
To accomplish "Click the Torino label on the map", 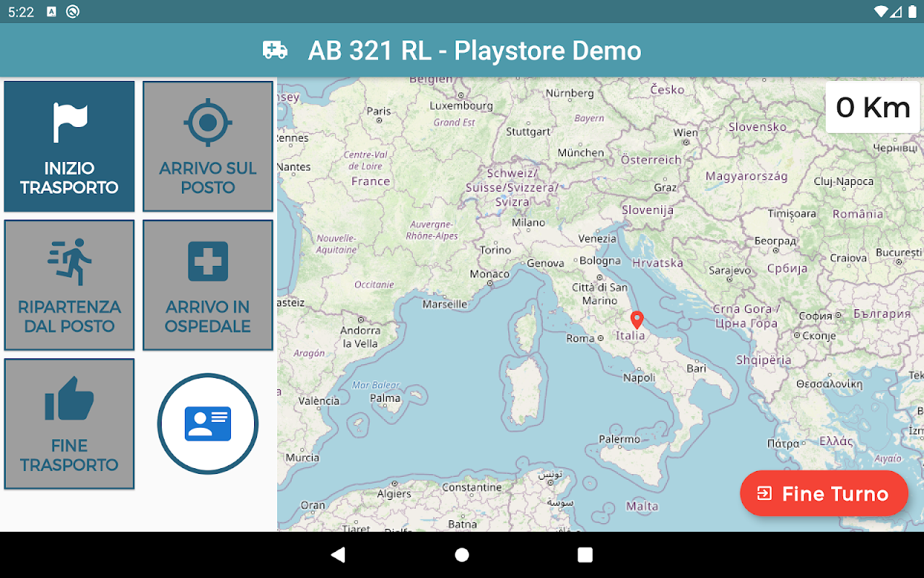I will 495,249.
